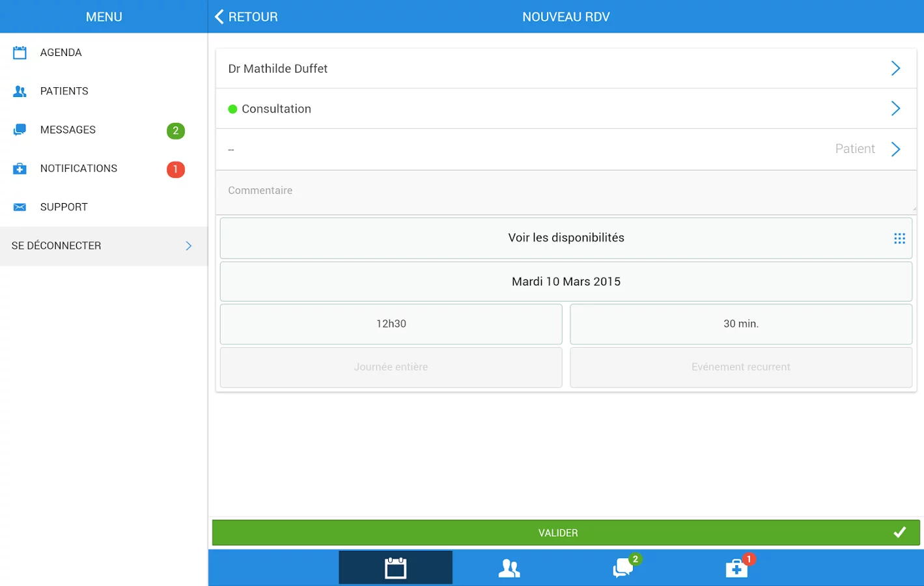This screenshot has height=586, width=924.
Task: Click Voir les disponibilités
Action: tap(566, 238)
